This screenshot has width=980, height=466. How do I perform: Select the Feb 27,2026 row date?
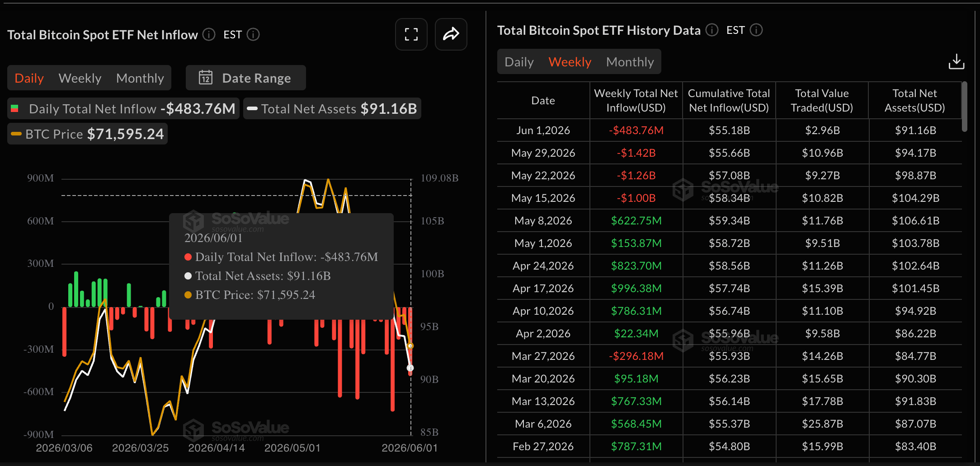pos(543,447)
